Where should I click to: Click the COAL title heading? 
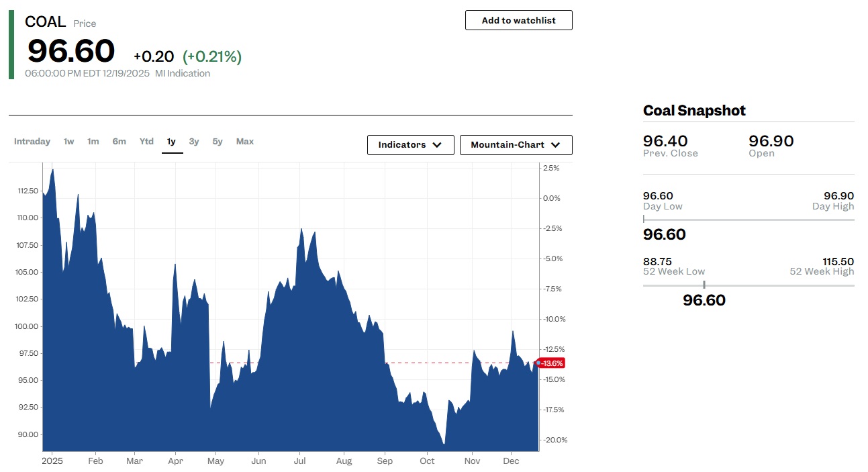pos(45,22)
